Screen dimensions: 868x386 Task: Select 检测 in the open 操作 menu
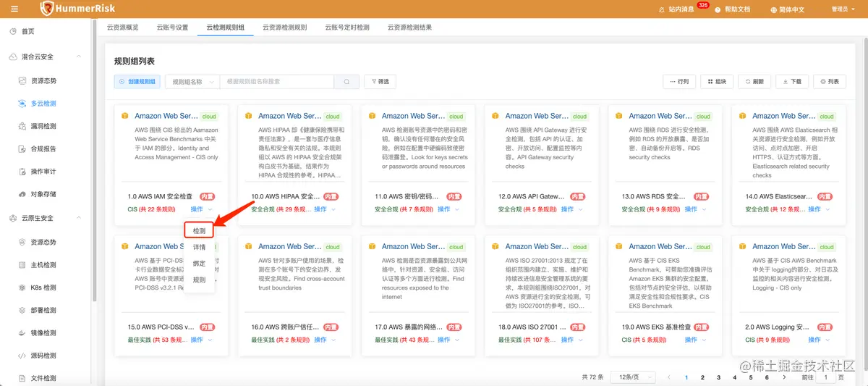[x=199, y=231]
